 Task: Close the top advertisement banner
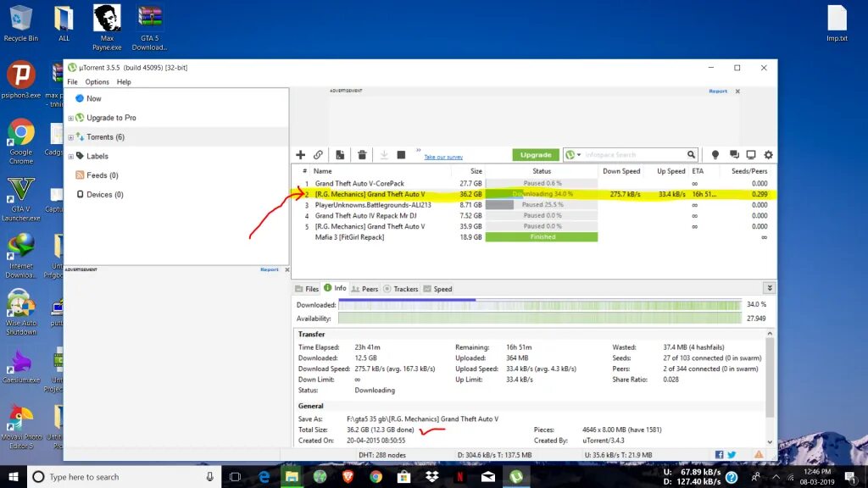tap(737, 91)
